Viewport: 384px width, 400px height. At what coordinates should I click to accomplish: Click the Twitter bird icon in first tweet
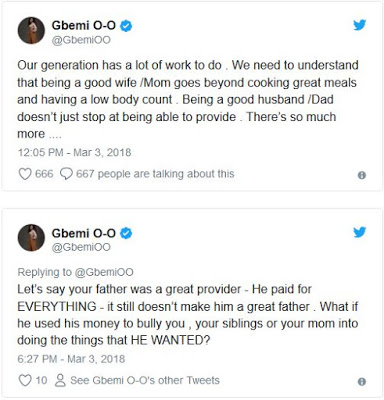(360, 25)
